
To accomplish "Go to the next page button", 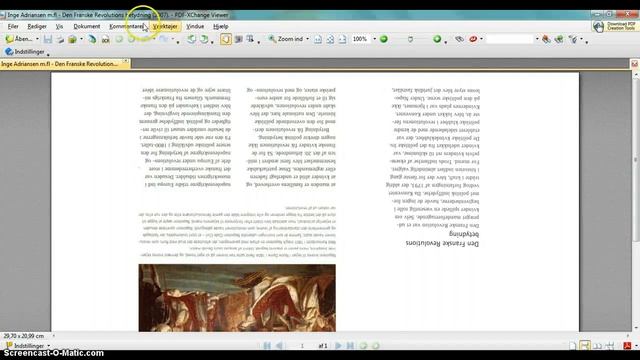I will (338, 346).
